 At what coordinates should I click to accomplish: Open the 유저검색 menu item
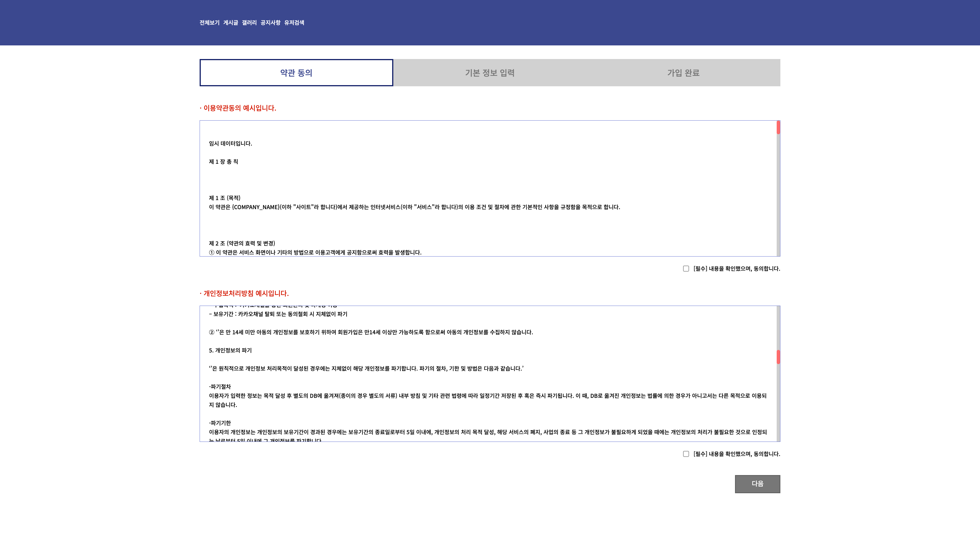click(294, 23)
